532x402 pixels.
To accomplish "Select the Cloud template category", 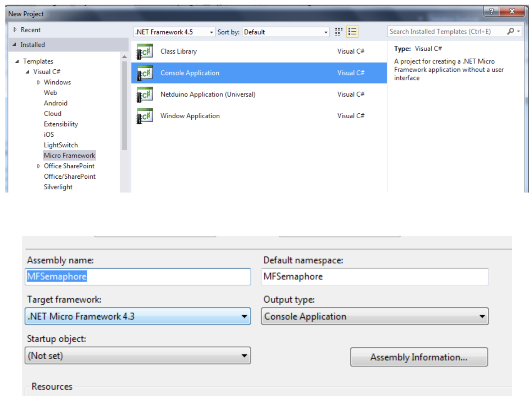I will click(53, 114).
